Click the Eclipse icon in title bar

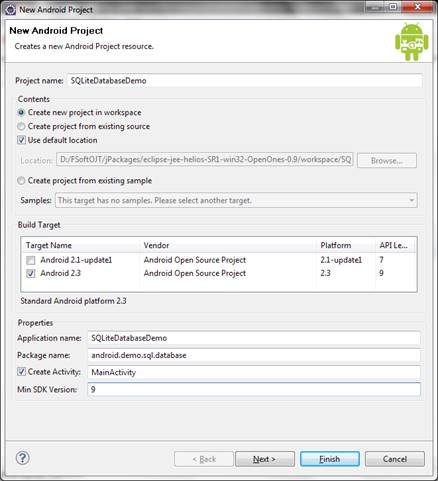click(x=10, y=9)
